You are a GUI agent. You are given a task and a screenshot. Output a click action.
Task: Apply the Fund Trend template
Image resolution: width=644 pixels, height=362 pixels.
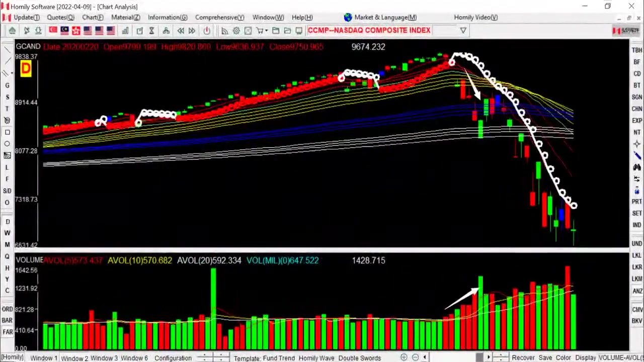click(x=278, y=358)
